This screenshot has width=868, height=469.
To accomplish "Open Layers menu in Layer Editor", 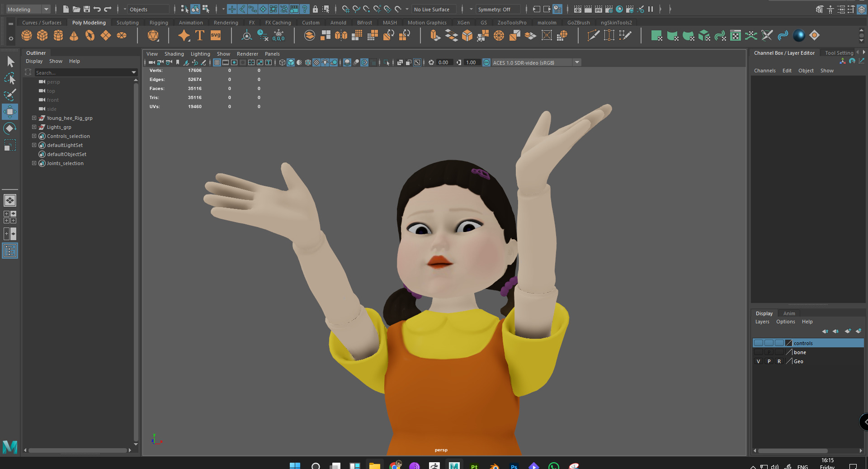I will [x=762, y=322].
